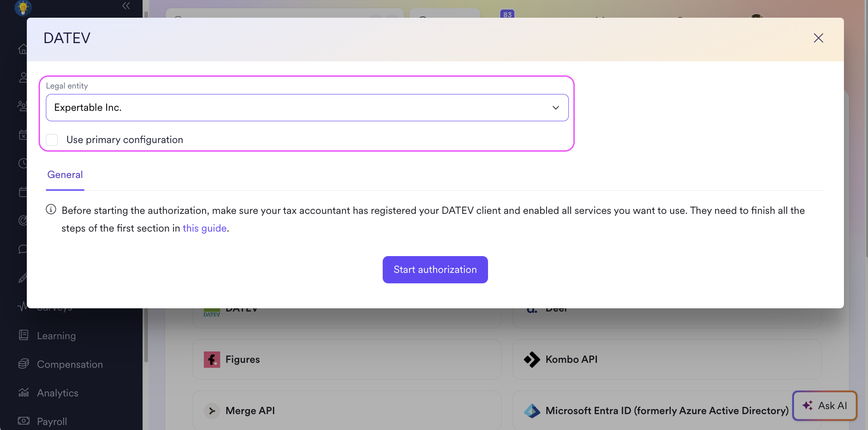Select the General tab
This screenshot has height=430, width=868.
[x=65, y=175]
